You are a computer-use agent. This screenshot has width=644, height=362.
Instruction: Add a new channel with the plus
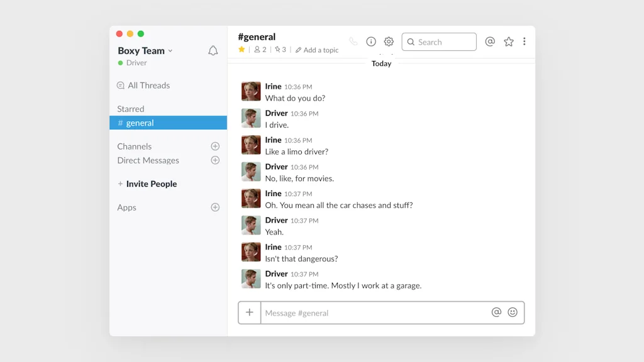215,146
